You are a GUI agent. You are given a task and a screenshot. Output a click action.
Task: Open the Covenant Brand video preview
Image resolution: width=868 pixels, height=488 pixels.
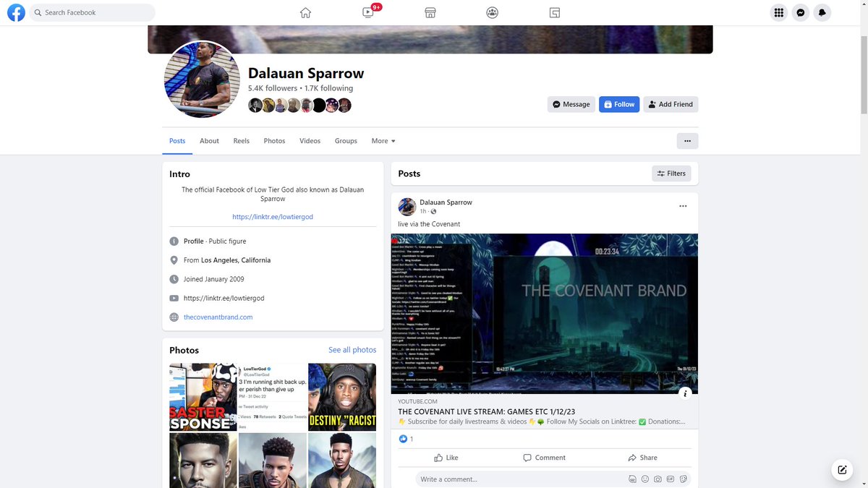pos(545,313)
